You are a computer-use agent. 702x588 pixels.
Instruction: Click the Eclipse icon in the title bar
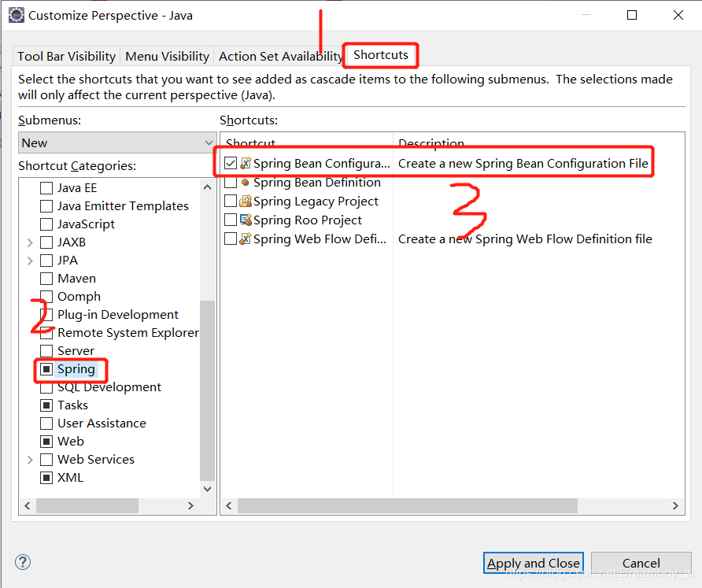[x=16, y=15]
